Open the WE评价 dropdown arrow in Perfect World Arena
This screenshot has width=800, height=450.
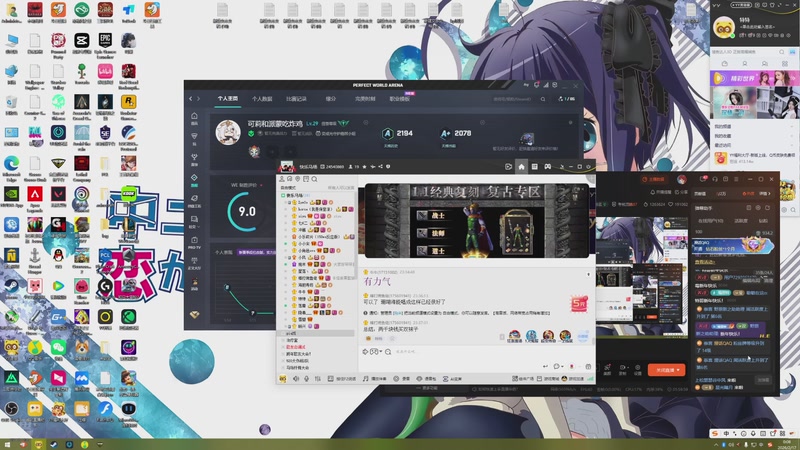(x=262, y=185)
